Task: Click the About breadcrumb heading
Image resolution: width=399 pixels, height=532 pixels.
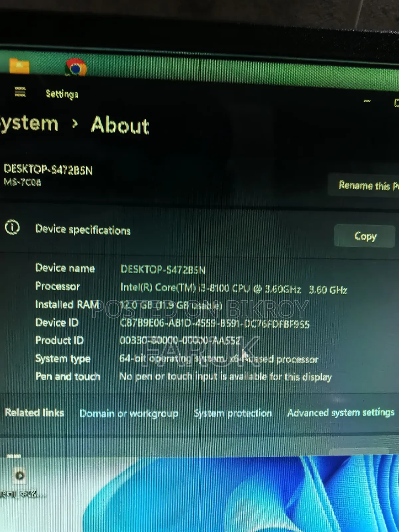Action: 120,125
